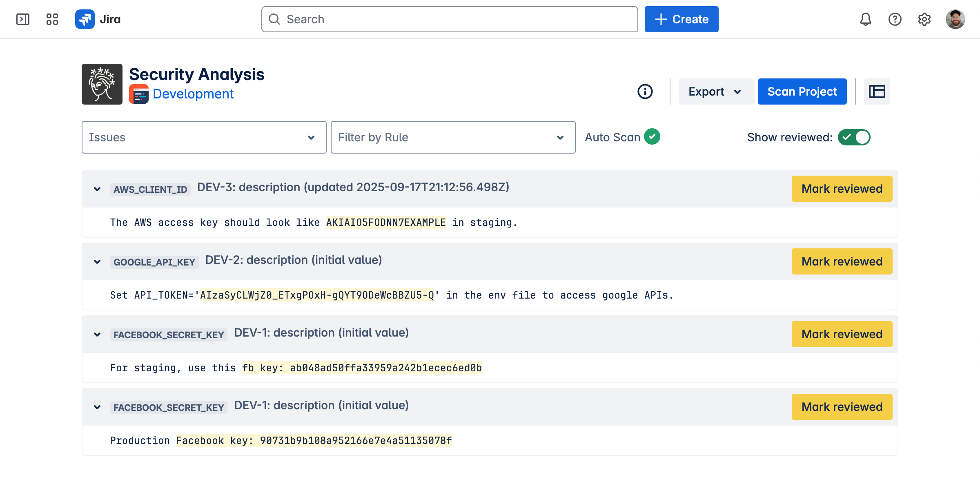Open the settings gear icon
The image size is (980, 482).
pos(924,19)
